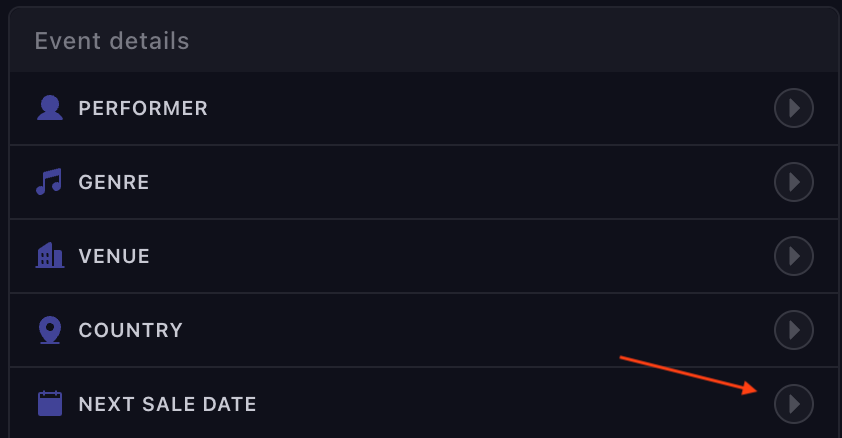This screenshot has width=842, height=438.
Task: Click the red annotation arrow
Action: point(688,374)
